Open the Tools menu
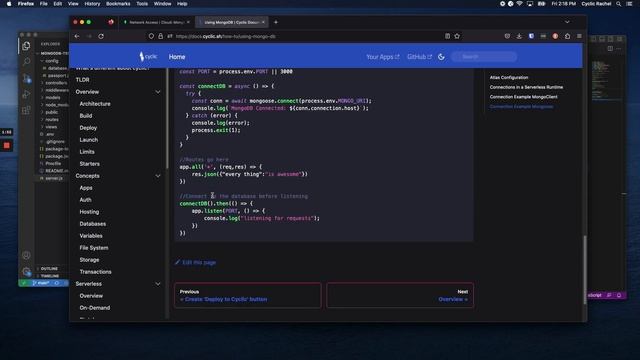The height and width of the screenshot is (360, 640). [x=142, y=4]
